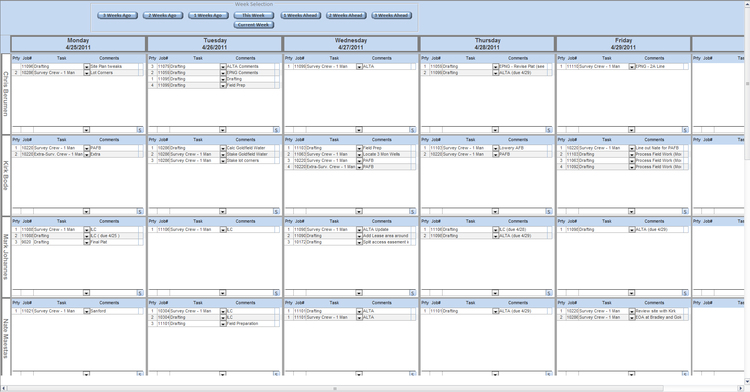Expand task dropdown for EPNG Comments row
The width and height of the screenshot is (750, 392).
click(x=223, y=73)
